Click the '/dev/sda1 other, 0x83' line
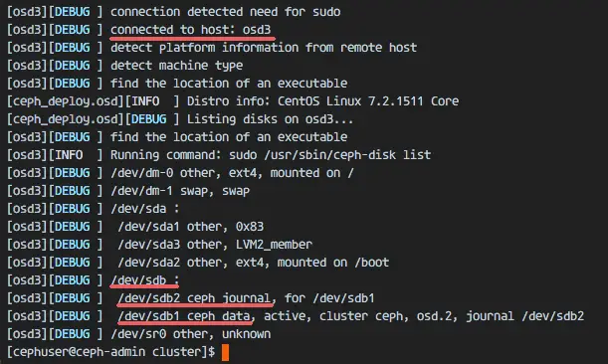This screenshot has width=608, height=364. click(191, 227)
